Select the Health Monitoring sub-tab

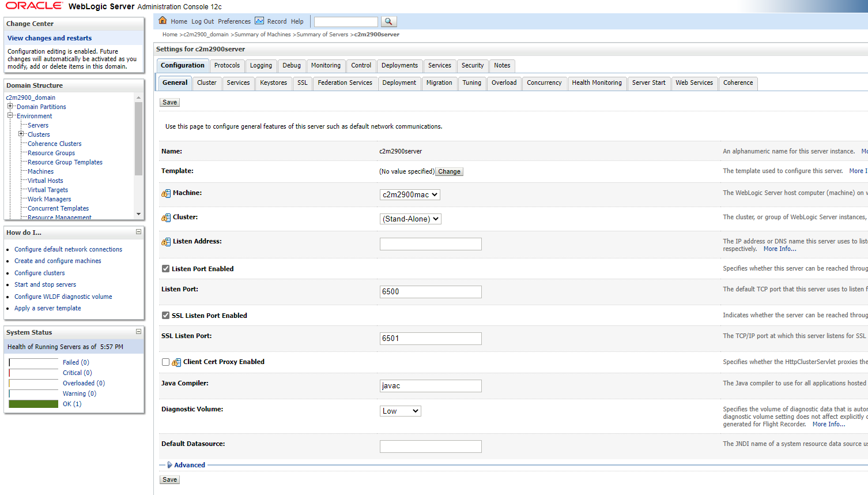[597, 83]
